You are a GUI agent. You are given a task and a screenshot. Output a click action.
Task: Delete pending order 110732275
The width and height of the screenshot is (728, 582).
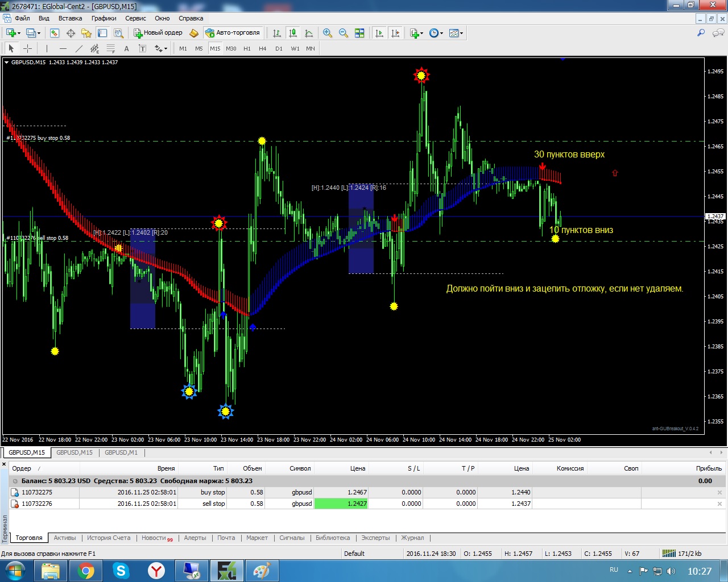point(719,492)
